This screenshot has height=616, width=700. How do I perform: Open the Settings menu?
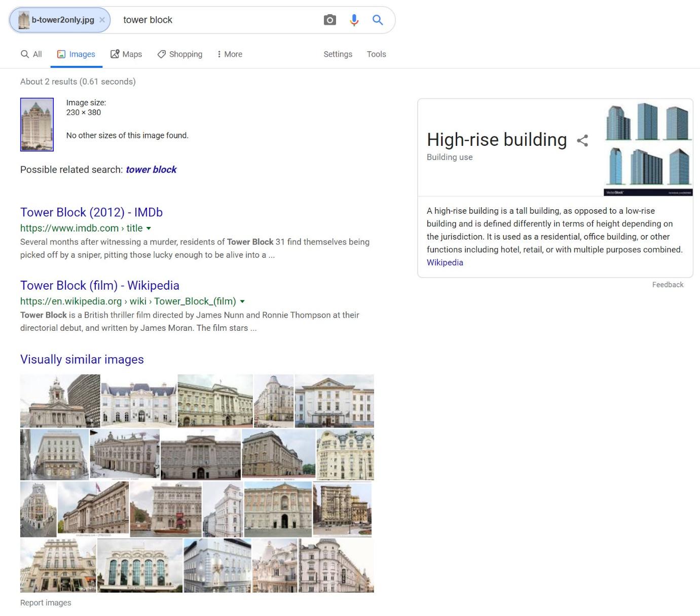[338, 54]
